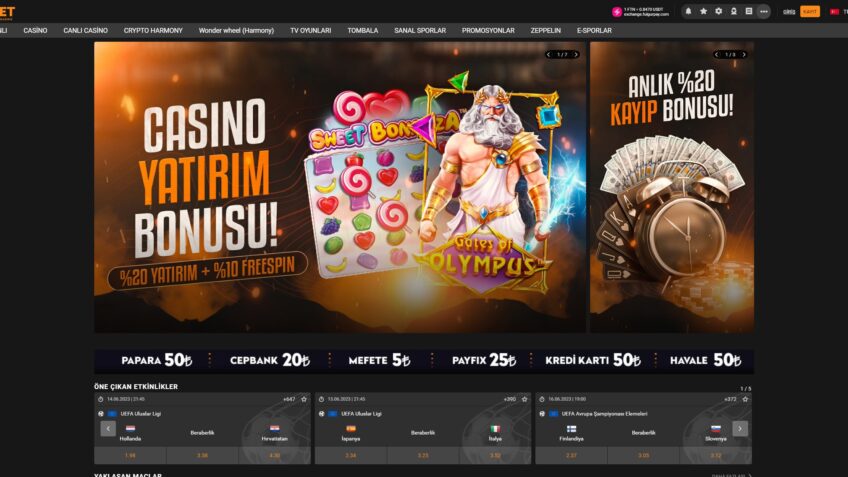Favorite the İspanya vs İtalya match star
This screenshot has width=848, height=477.
524,399
